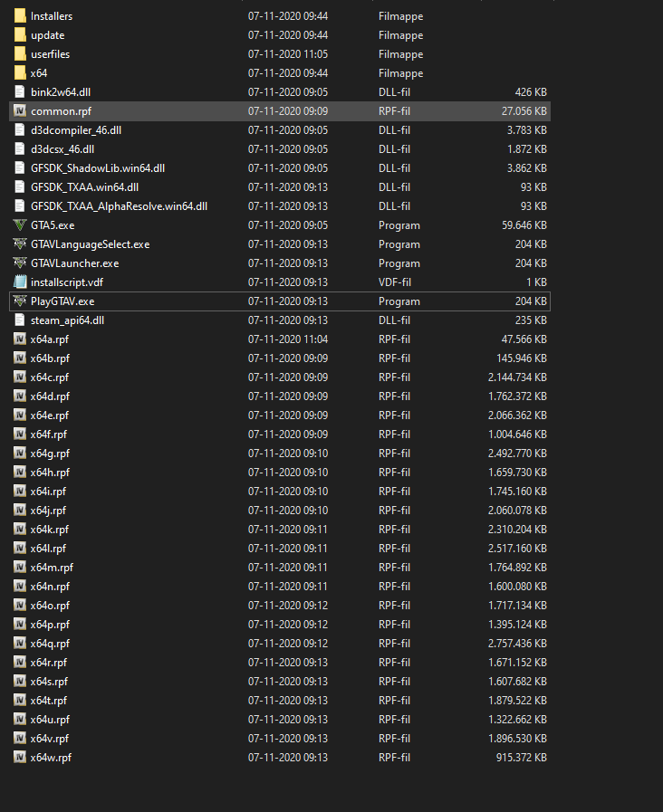Select the file name x64p.rpf
Viewport: 663px width, 812px height.
point(50,624)
